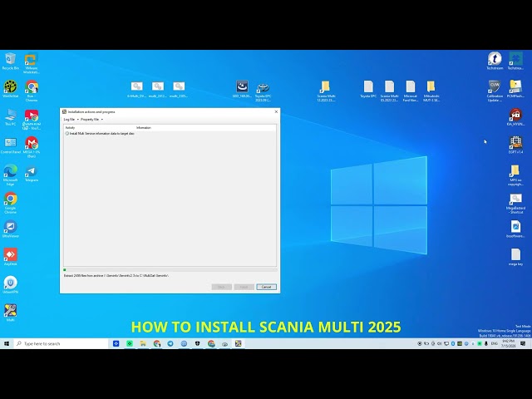Open the Techstream desktop icon with letter t
532x399 pixels.
495,61
